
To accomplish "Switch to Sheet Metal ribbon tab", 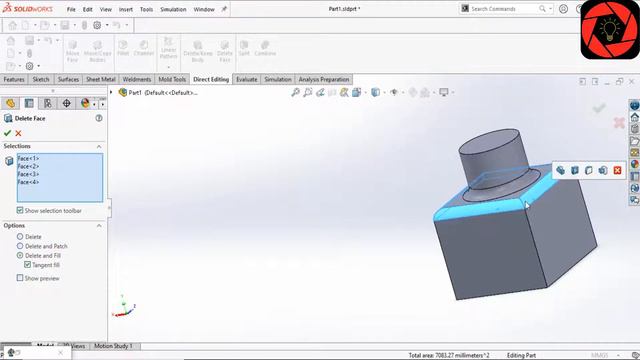I will [x=100, y=79].
